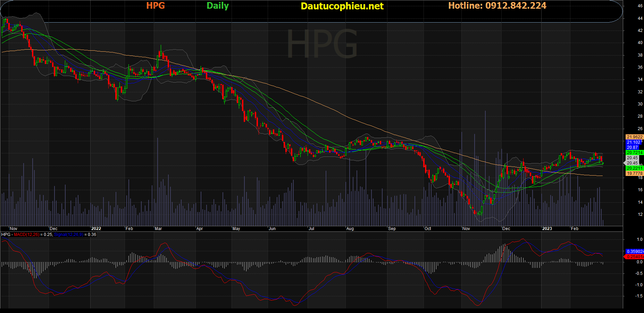
Task: Click the red 0.25401 MACD value tag
Action: [x=634, y=257]
